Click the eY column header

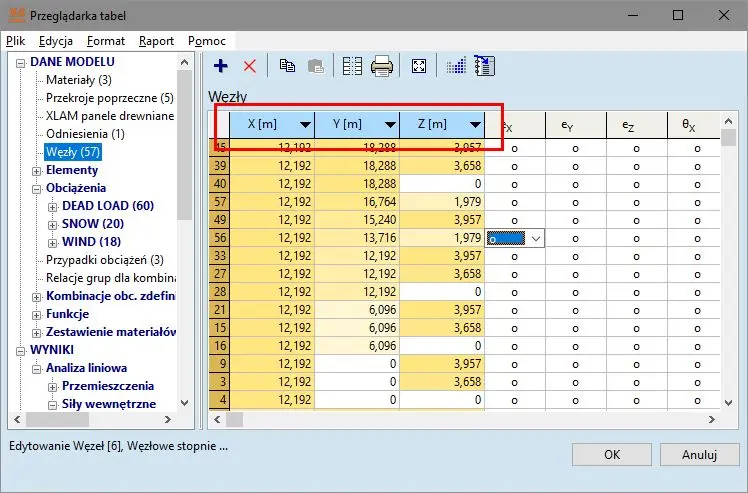pos(567,125)
